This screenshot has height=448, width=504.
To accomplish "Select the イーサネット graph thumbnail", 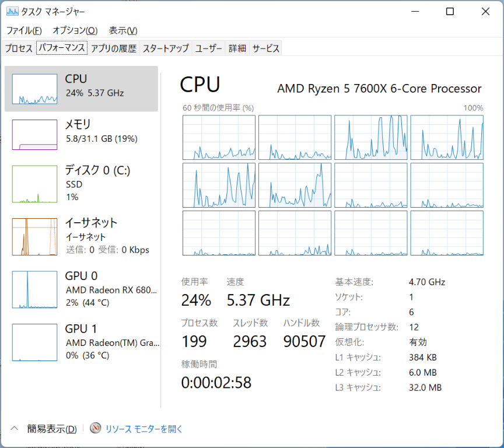I will (x=34, y=236).
